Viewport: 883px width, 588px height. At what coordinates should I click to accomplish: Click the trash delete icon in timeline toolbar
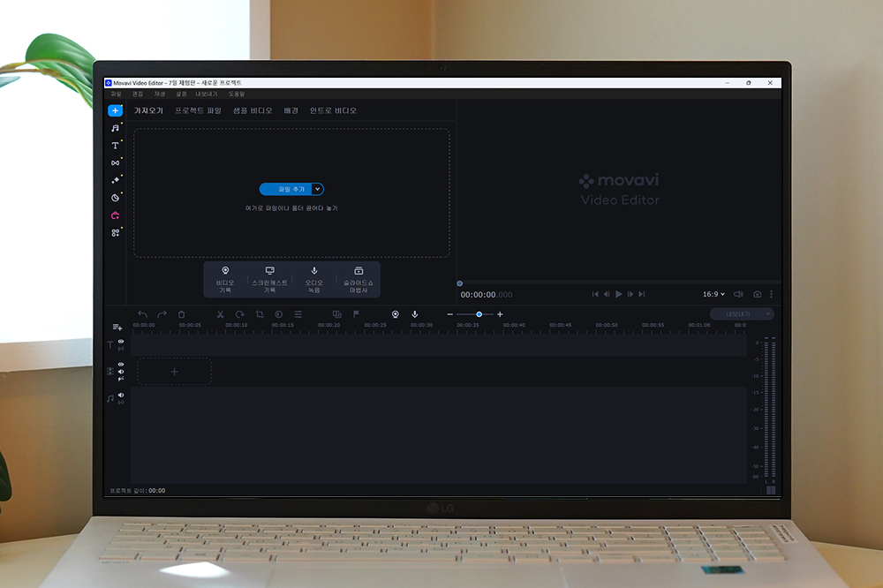[181, 314]
